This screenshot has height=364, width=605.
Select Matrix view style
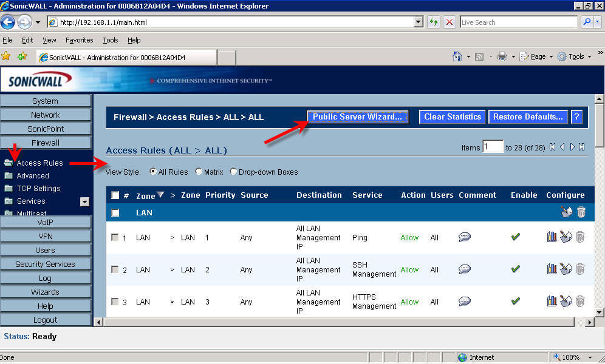pos(199,172)
